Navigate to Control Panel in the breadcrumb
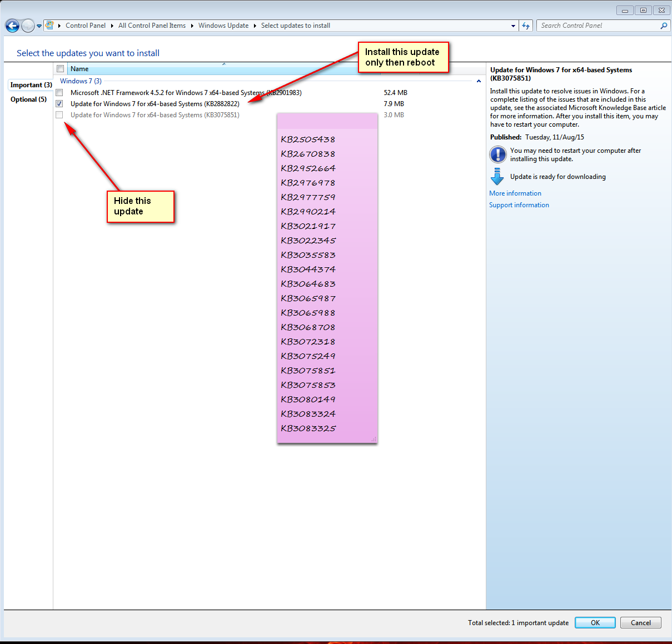Screen dimensions: 672x644 click(x=86, y=26)
